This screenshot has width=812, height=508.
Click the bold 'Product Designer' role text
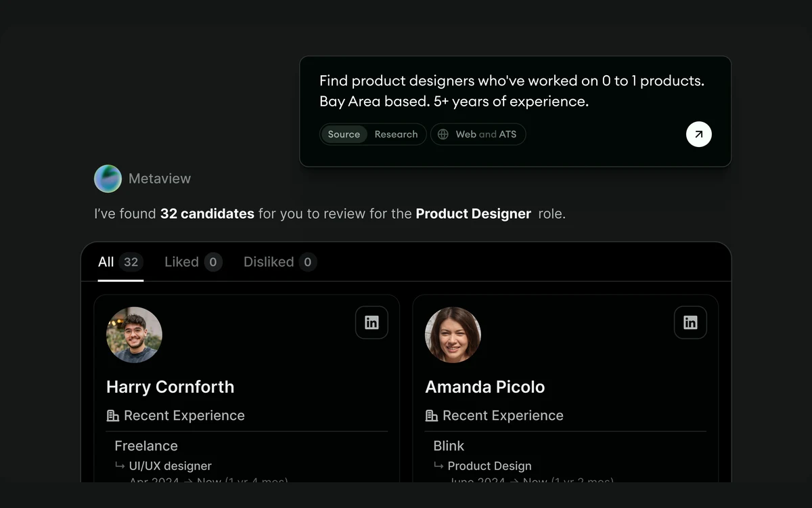(473, 214)
